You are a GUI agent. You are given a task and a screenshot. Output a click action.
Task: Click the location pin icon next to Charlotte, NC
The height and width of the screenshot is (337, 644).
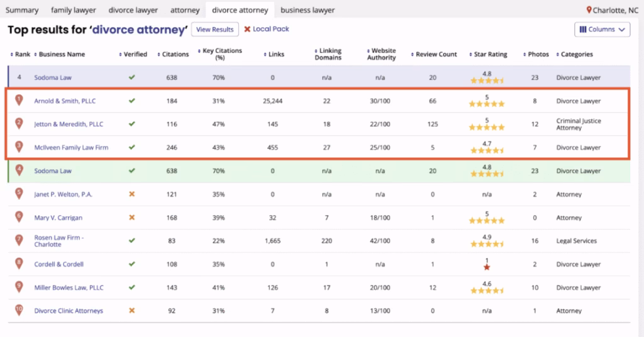[x=589, y=10]
